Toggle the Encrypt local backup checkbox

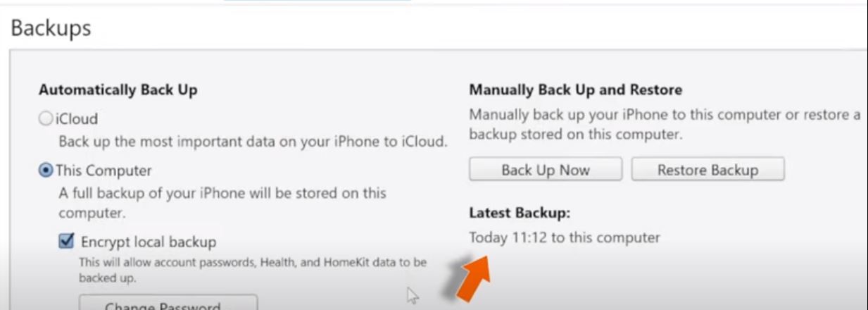66,242
